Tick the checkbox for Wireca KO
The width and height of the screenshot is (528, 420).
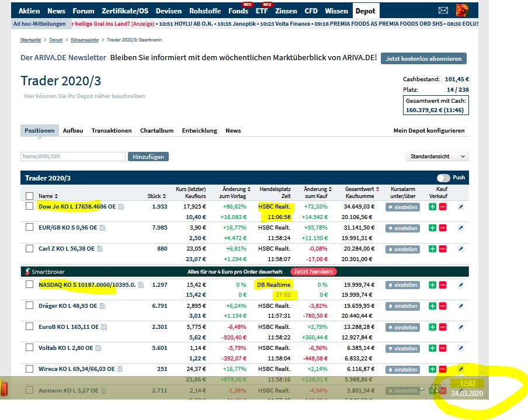pos(30,369)
